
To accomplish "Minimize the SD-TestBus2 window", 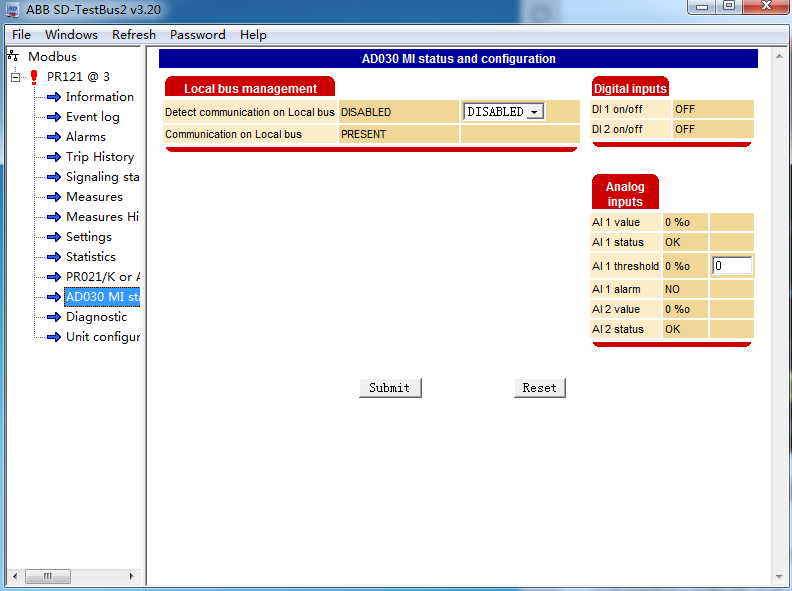I will (702, 7).
